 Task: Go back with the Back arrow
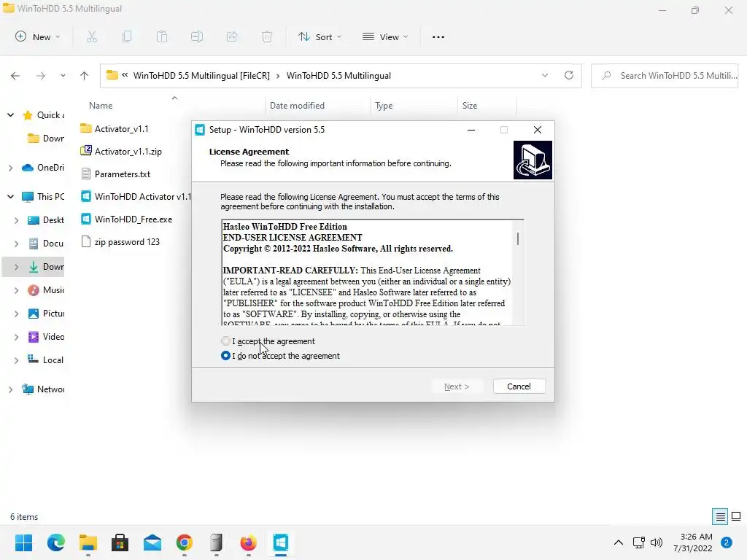[x=15, y=76]
